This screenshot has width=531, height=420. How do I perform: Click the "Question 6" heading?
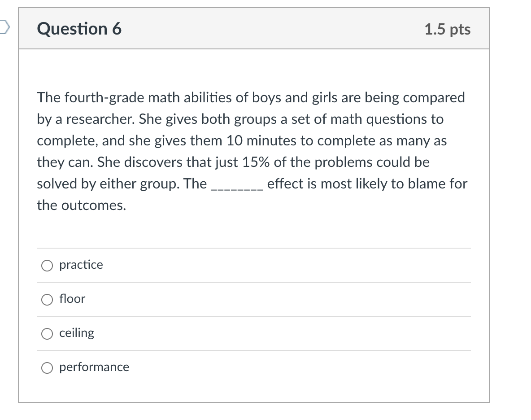pyautogui.click(x=79, y=28)
